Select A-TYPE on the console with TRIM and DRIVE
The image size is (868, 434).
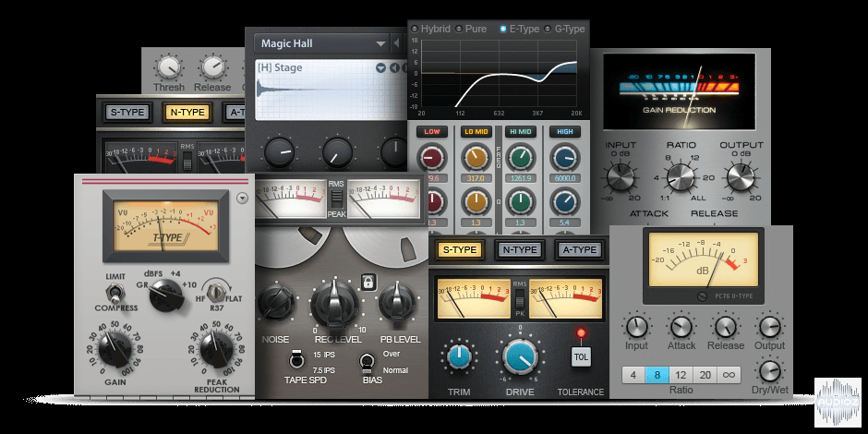[x=578, y=250]
